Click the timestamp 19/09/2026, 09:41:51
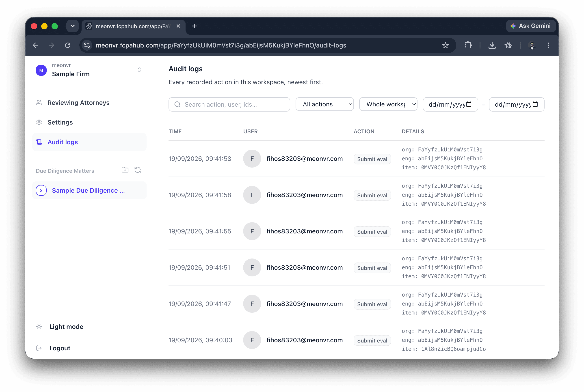Screen dimensions: 584x392 click(x=199, y=267)
